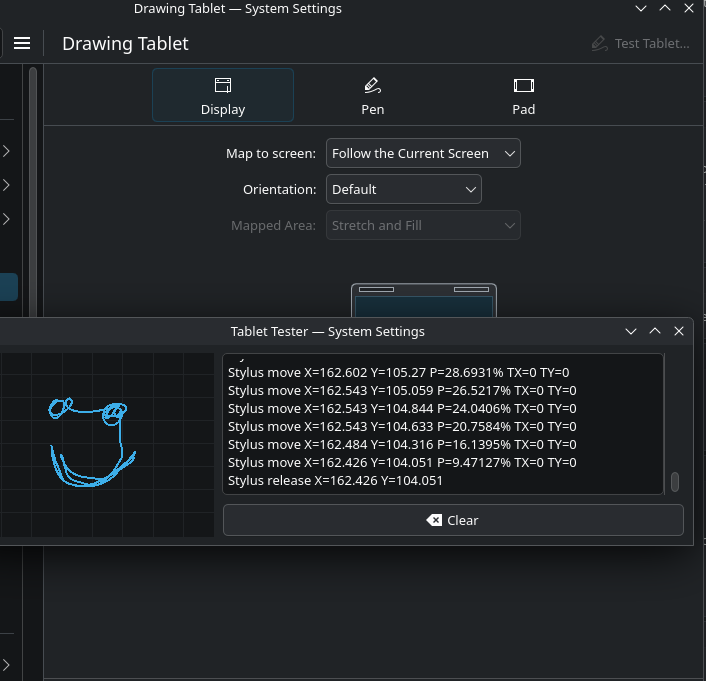Open the hamburger menu beside Drawing Tablet

tap(22, 44)
